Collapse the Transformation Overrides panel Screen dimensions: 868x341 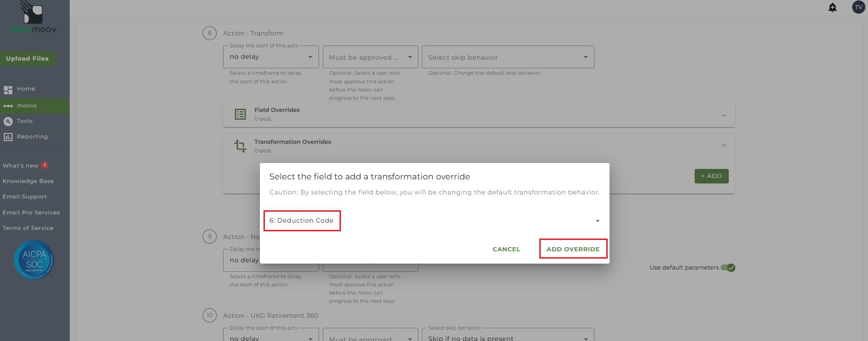724,146
